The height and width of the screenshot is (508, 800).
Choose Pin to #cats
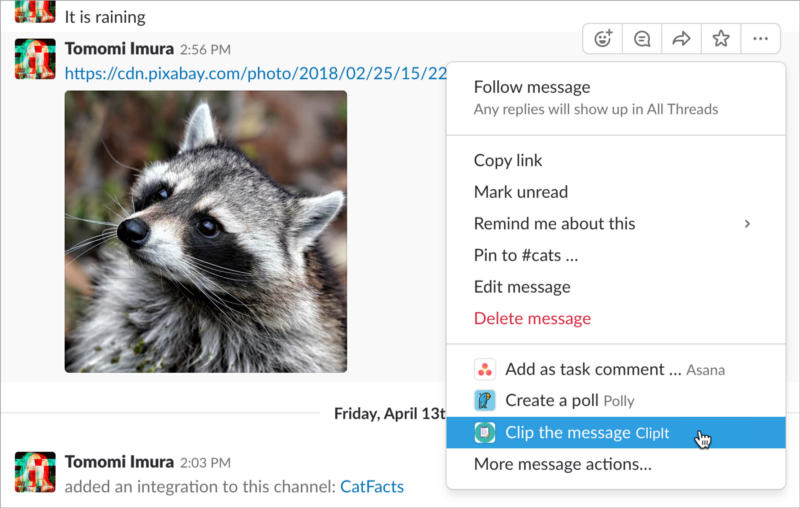pyautogui.click(x=526, y=255)
